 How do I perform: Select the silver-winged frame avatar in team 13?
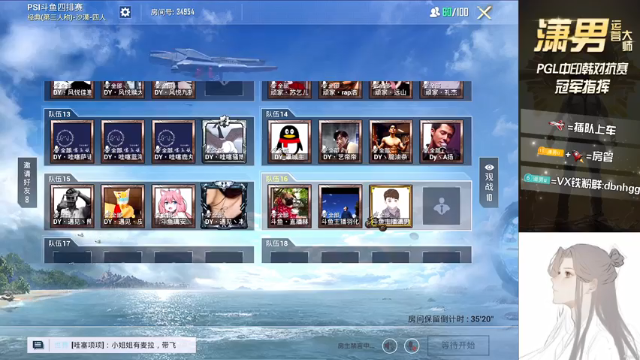tap(224, 141)
